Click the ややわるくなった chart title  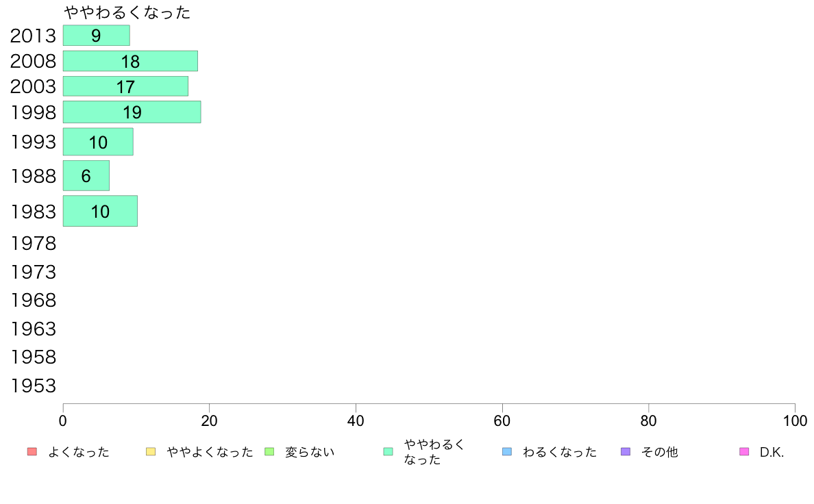[x=127, y=12]
